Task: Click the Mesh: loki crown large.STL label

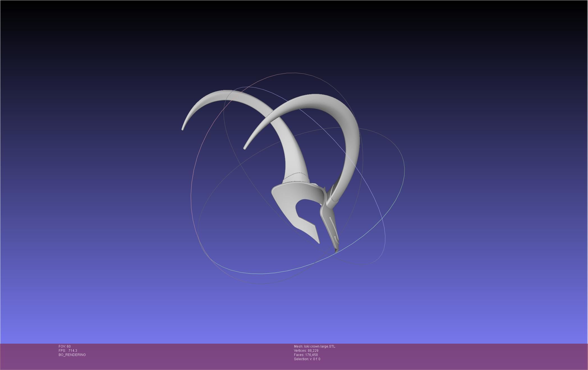Action: 314,346
